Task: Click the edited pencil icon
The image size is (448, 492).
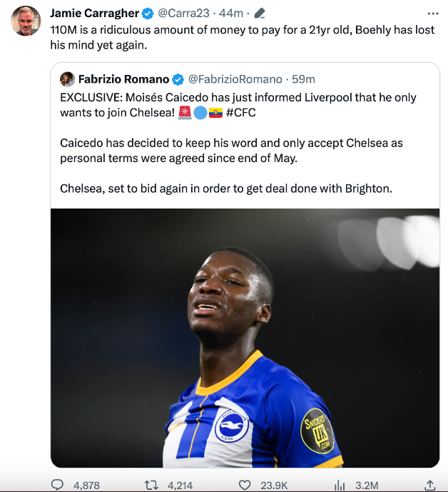Action: [x=260, y=13]
